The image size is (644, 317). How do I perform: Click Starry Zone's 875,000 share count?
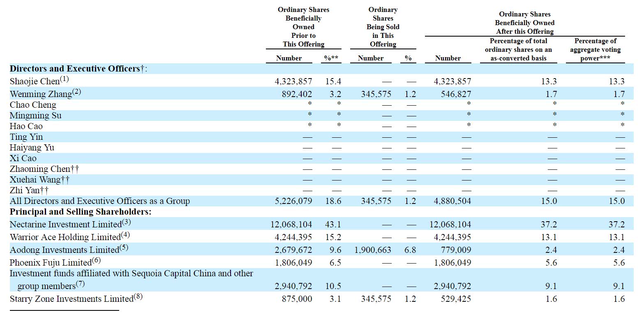(296, 299)
